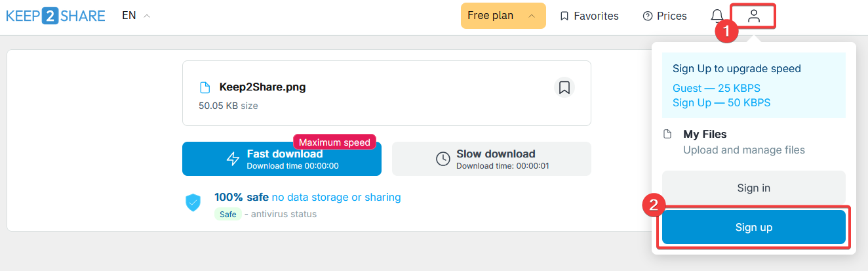Click the notification bell icon
The width and height of the screenshot is (868, 271).
pyautogui.click(x=717, y=16)
